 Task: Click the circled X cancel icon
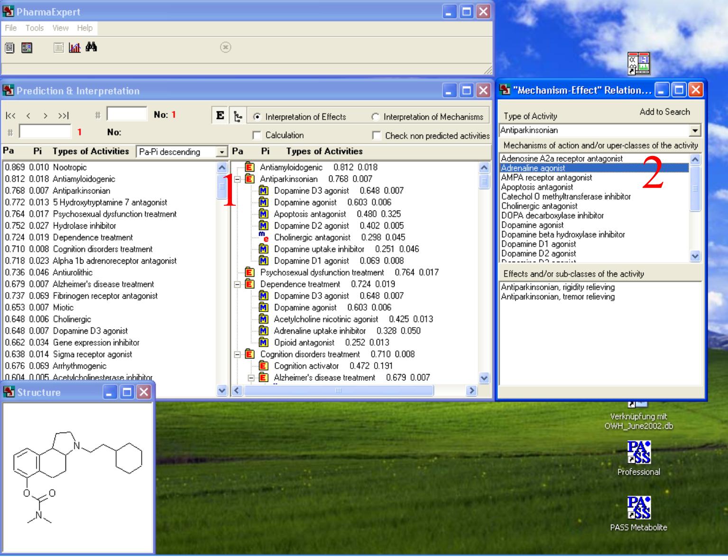226,47
